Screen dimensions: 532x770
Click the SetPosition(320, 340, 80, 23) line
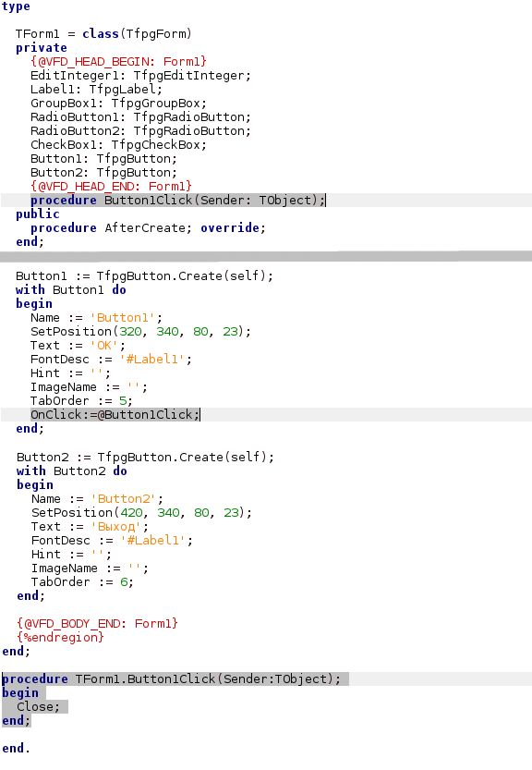tap(141, 331)
